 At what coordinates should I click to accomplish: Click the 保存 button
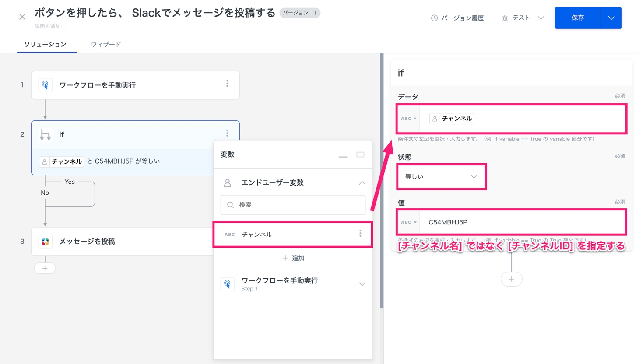[x=578, y=18]
